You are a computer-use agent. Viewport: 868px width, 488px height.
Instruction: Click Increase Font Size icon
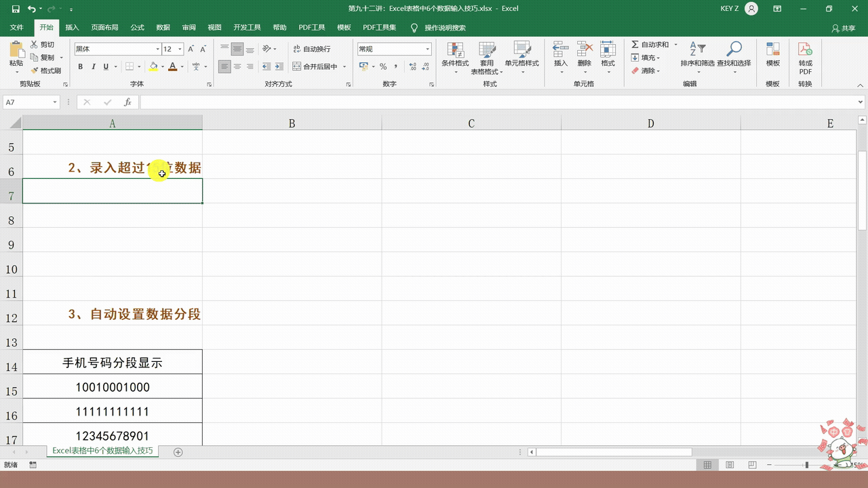coord(191,49)
